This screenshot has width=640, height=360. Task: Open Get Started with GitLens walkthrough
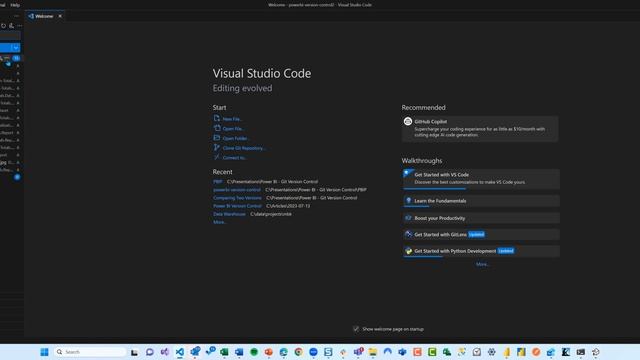481,234
